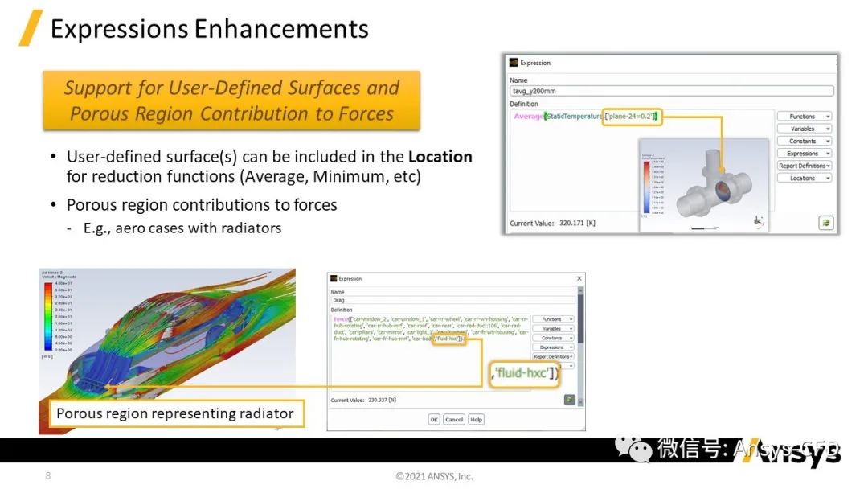Open Locations dropdown in tavg_y200mm Expression dialog
The width and height of the screenshot is (868, 489).
(x=805, y=179)
